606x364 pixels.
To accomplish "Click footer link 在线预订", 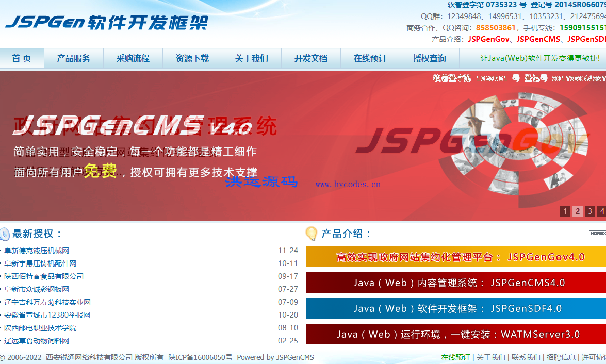I will (455, 357).
